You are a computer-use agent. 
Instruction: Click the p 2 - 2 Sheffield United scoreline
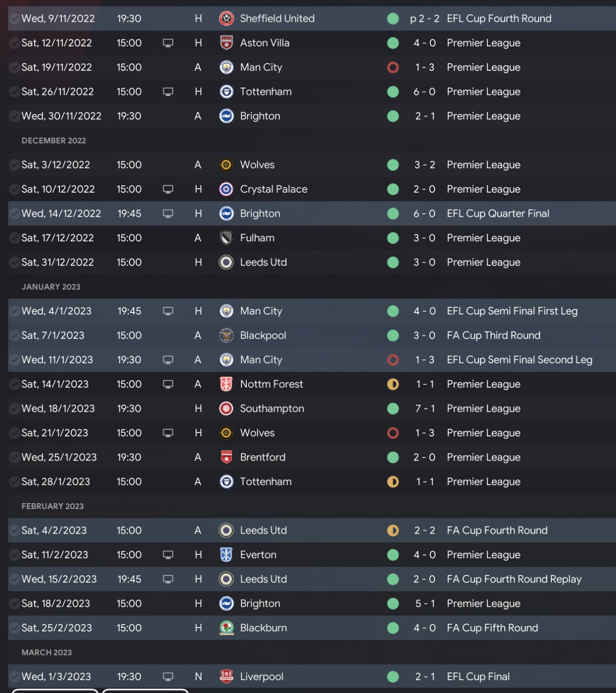424,19
